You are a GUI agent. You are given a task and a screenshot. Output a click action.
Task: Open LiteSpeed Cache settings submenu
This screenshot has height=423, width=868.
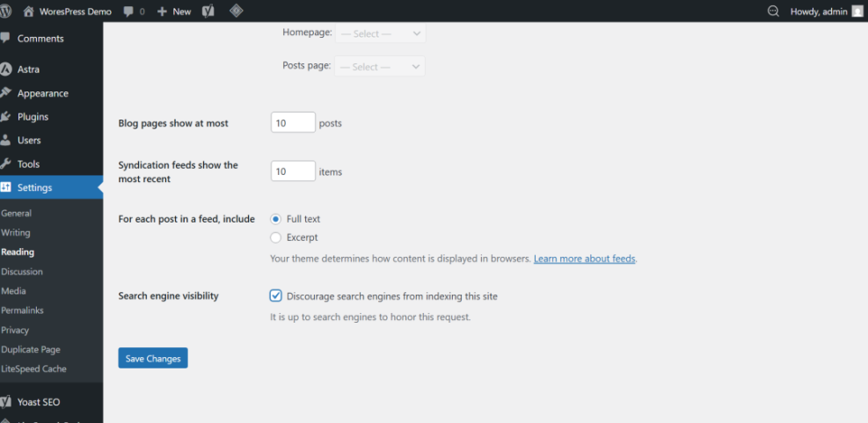(x=33, y=368)
